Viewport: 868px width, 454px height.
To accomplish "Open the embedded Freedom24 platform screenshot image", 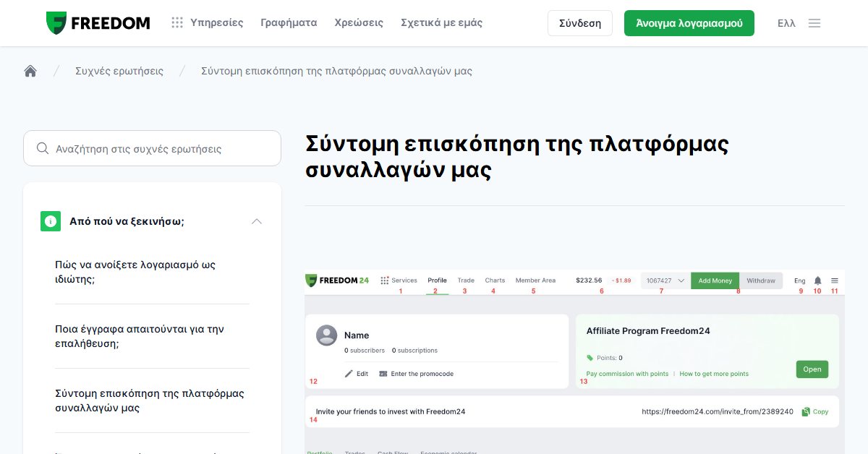I will point(574,361).
